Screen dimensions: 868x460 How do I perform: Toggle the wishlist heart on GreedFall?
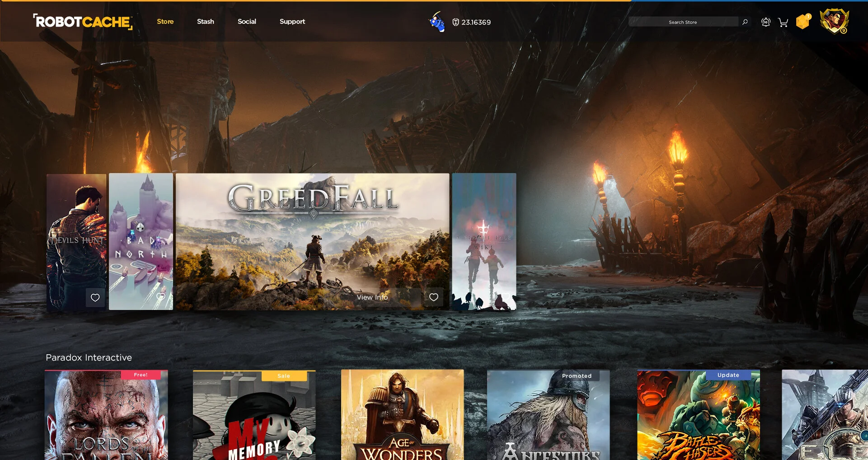[434, 297]
